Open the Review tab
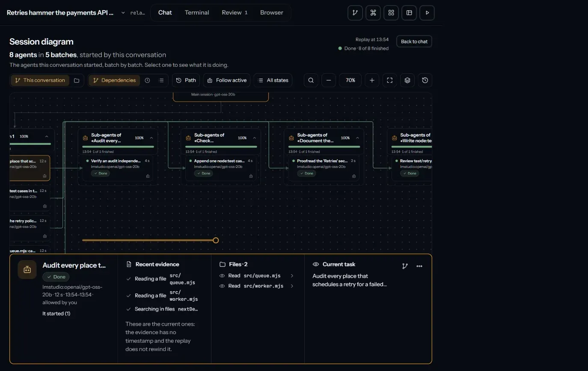Image resolution: width=588 pixels, height=371 pixels. coord(235,12)
